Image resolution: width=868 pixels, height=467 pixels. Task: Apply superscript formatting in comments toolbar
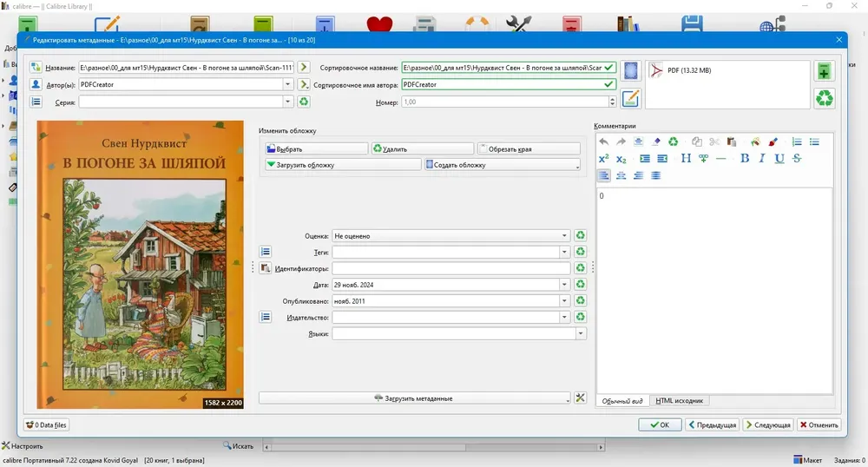[604, 158]
